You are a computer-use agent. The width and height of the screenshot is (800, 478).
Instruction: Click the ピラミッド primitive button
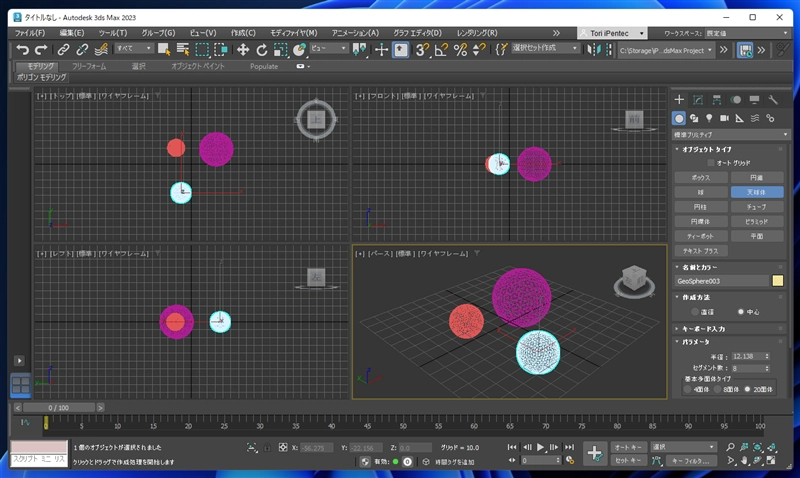pyautogui.click(x=757, y=221)
